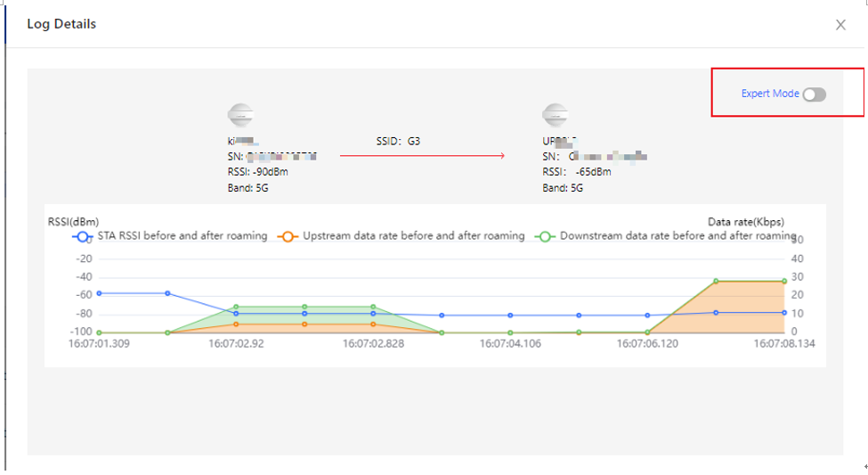This screenshot has height=475, width=868.
Task: Click the red roaming direction arrow
Action: point(422,156)
